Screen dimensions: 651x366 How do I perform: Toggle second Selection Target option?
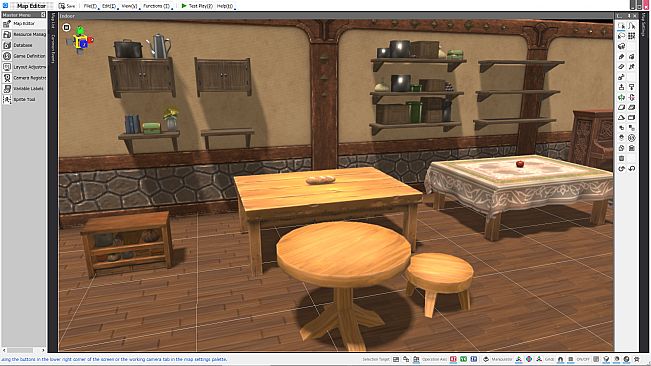(406, 359)
